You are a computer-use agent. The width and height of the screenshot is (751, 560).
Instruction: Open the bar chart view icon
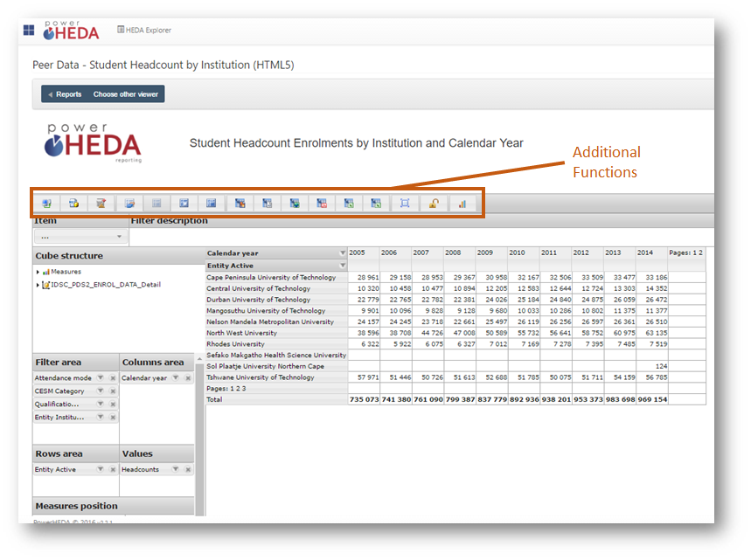(x=462, y=204)
